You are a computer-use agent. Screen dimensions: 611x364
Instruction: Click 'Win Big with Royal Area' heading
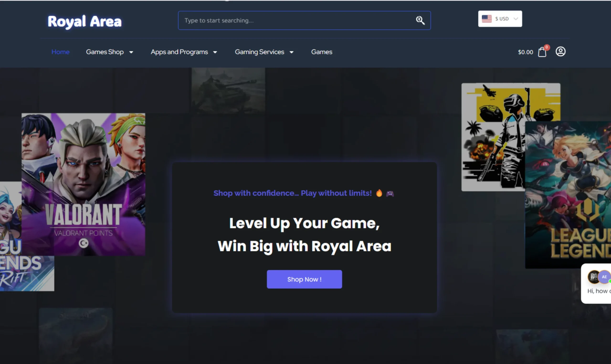[304, 246]
